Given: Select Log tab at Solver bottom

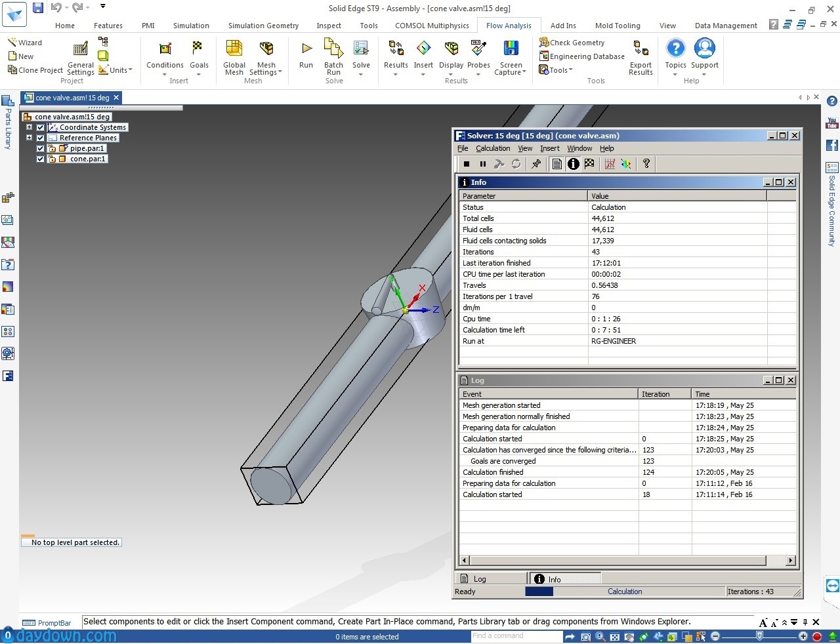Looking at the screenshot, I should 491,579.
